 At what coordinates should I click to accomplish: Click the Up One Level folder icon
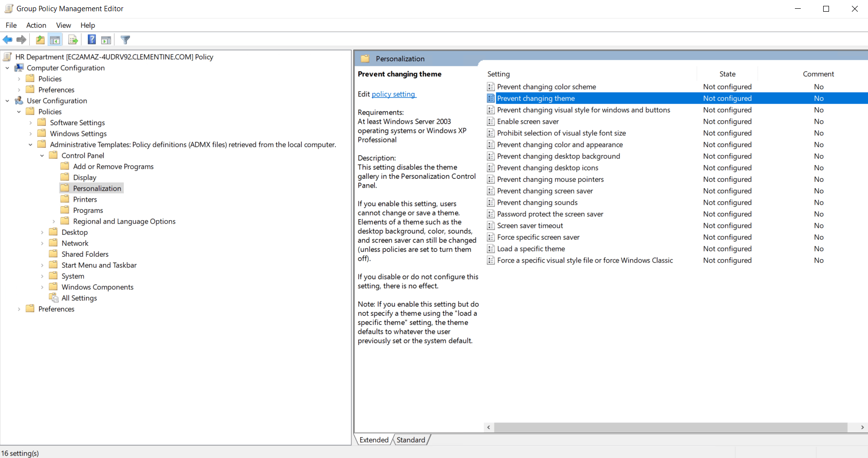tap(40, 39)
